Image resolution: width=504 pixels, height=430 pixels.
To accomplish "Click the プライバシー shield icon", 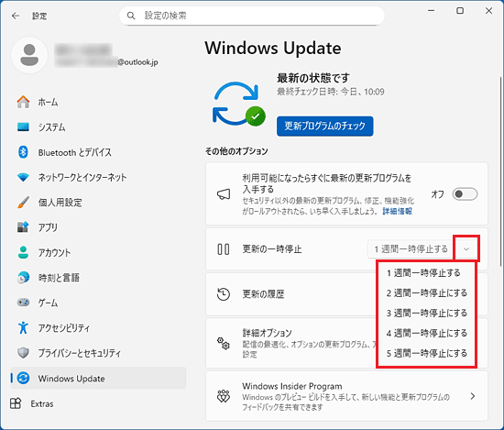I will tap(23, 353).
